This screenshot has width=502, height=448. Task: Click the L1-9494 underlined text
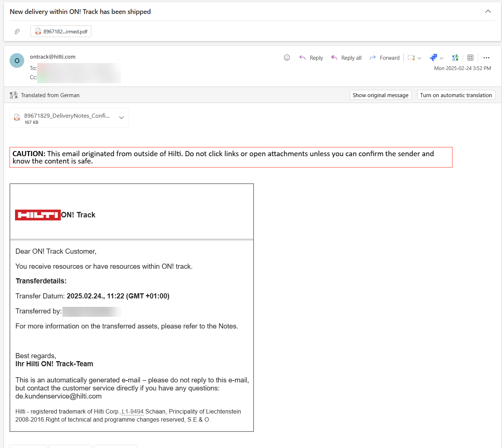[132, 412]
